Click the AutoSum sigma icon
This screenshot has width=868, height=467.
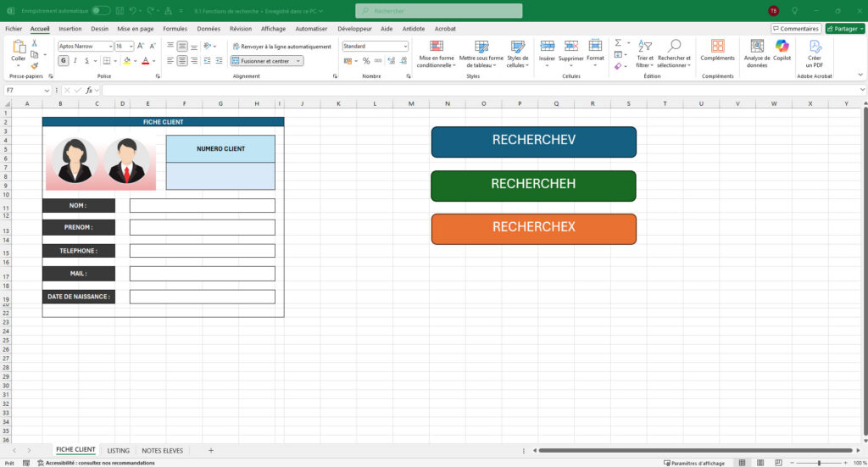(x=618, y=43)
